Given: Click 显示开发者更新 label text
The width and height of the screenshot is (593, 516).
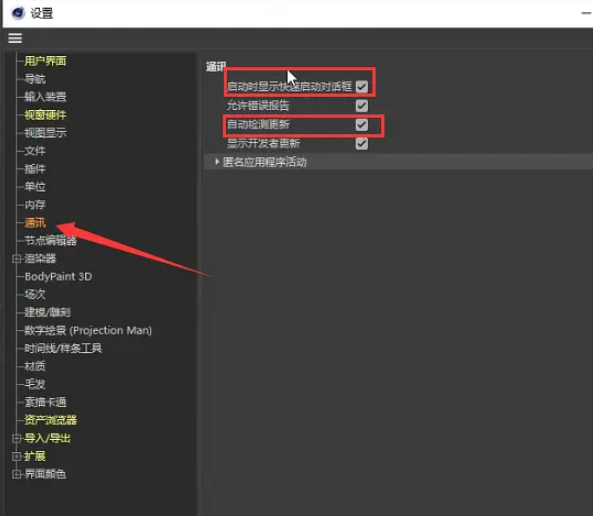Looking at the screenshot, I should click(x=263, y=143).
